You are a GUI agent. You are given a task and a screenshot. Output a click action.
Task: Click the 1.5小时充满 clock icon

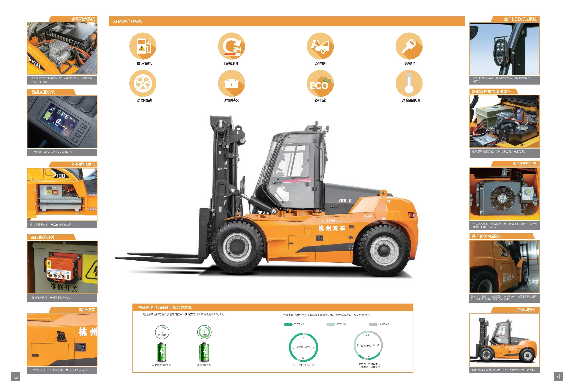coord(162,332)
